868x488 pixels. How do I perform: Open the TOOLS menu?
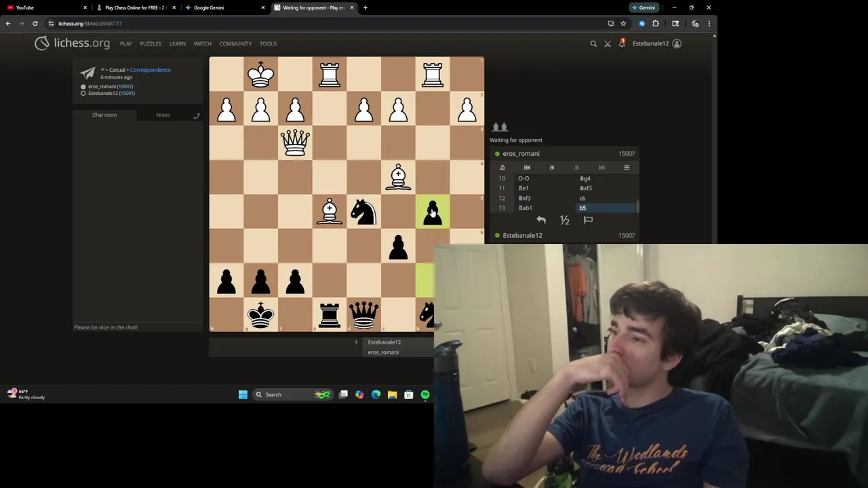[268, 43]
